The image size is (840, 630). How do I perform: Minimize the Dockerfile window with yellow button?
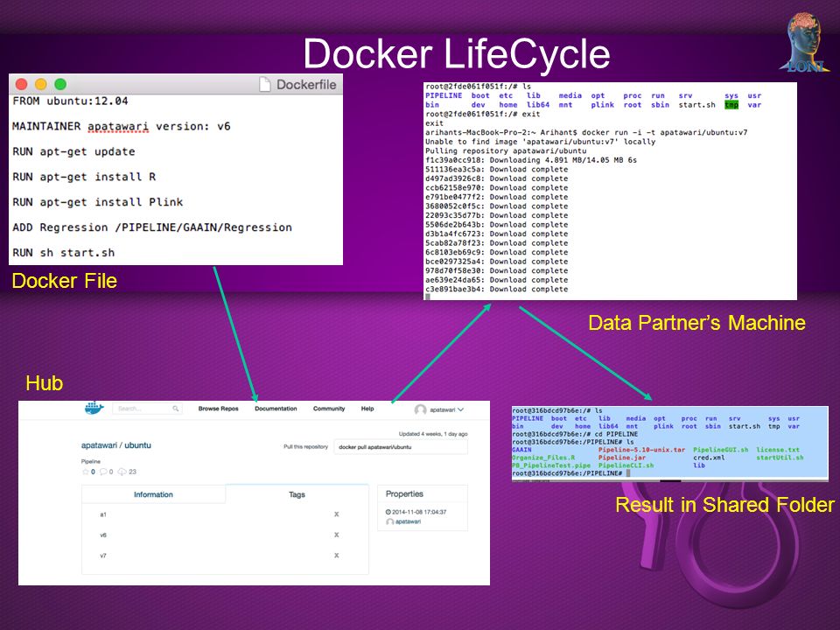[x=41, y=84]
